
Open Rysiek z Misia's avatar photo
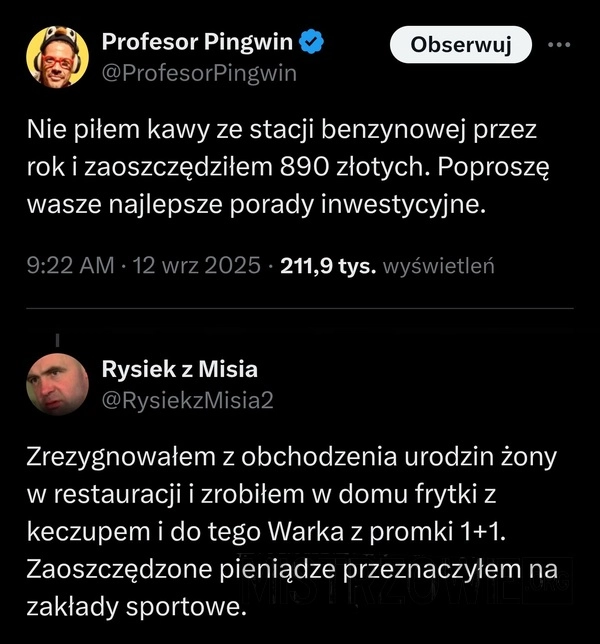(57, 385)
